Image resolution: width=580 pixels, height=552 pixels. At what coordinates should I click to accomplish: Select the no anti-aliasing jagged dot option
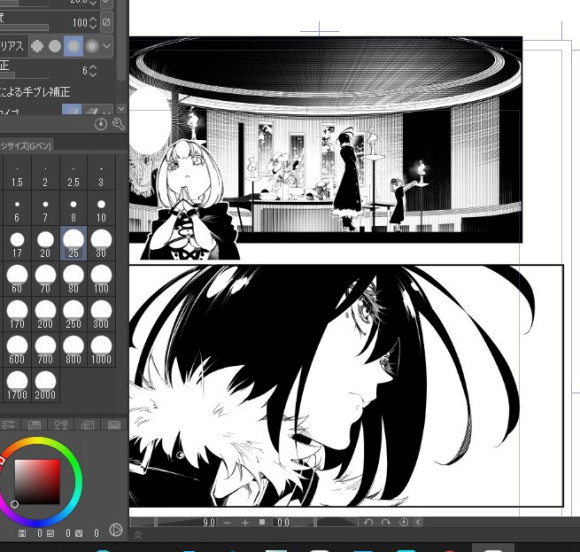pos(37,46)
